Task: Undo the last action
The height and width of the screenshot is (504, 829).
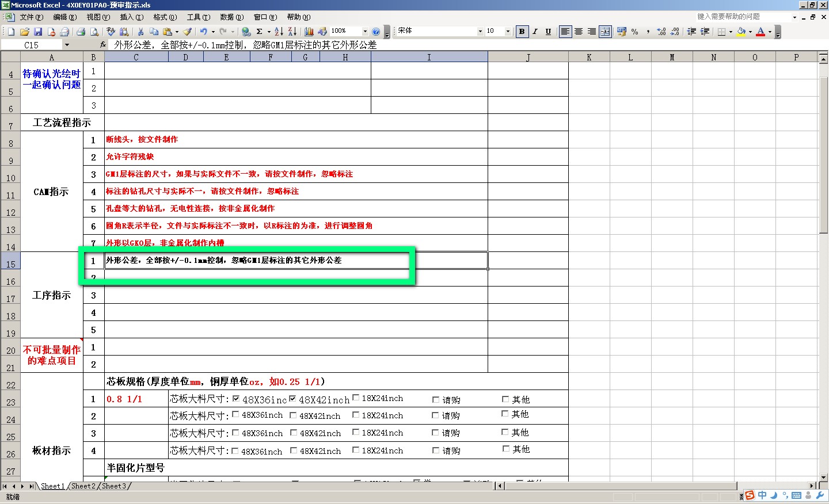Action: tap(203, 32)
